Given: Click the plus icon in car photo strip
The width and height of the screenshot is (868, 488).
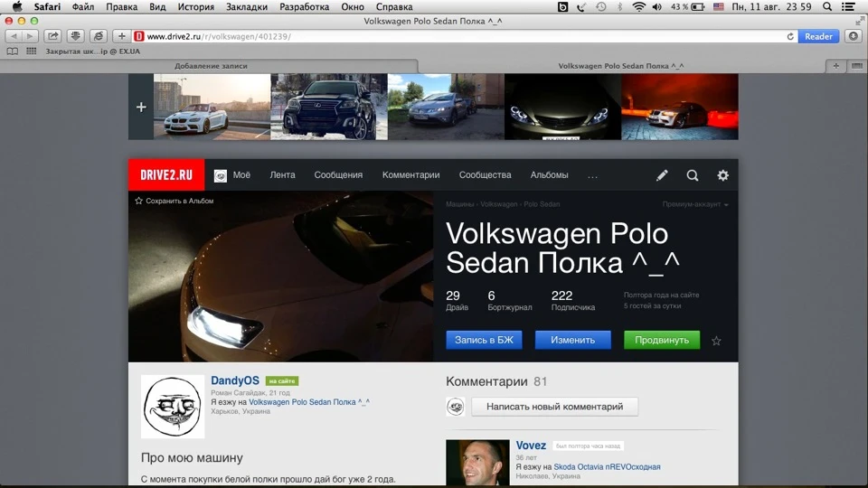Looking at the screenshot, I should (141, 107).
